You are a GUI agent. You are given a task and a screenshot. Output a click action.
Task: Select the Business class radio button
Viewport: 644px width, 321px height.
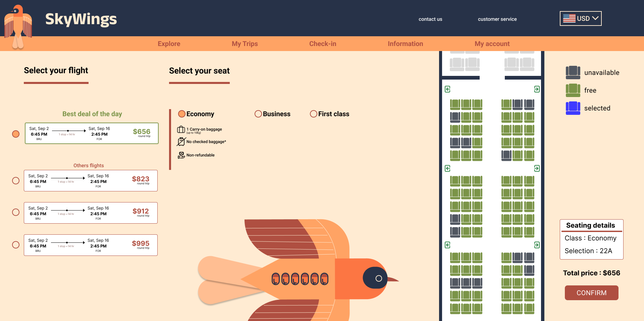point(258,114)
